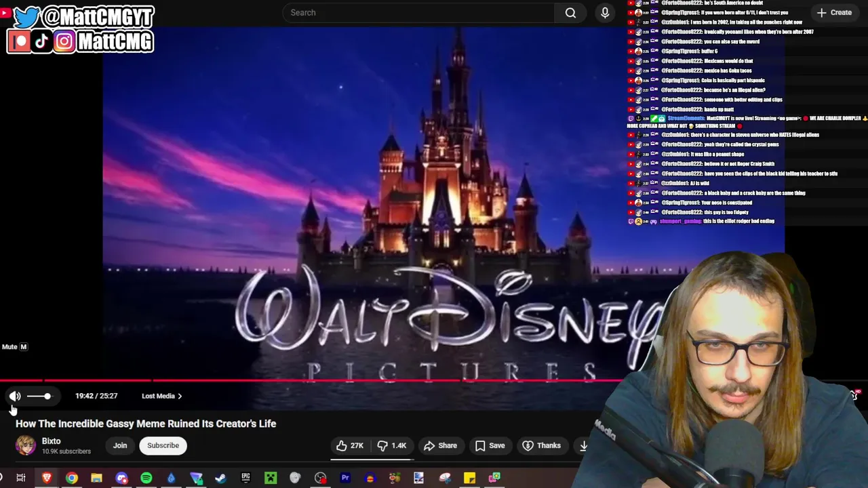Viewport: 868px width, 488px height.
Task: Save the video to a playlist
Action: click(x=490, y=445)
